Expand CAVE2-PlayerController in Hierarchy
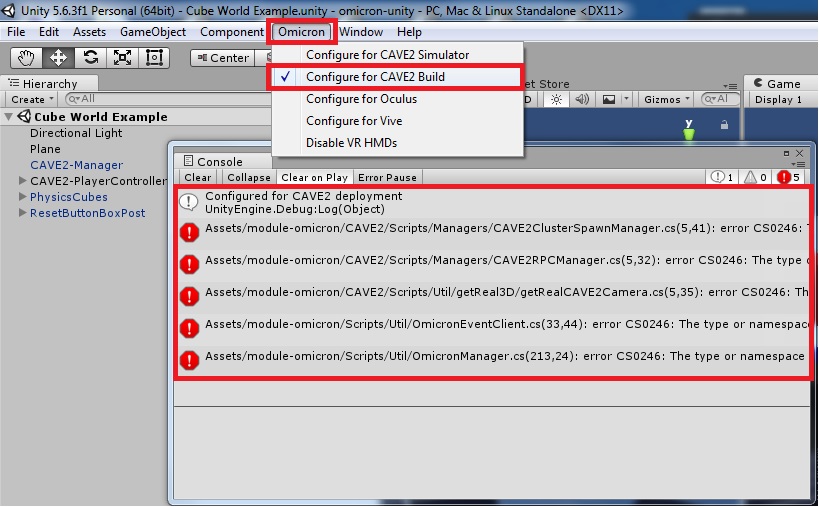Viewport: 819px width, 507px height. (x=22, y=181)
